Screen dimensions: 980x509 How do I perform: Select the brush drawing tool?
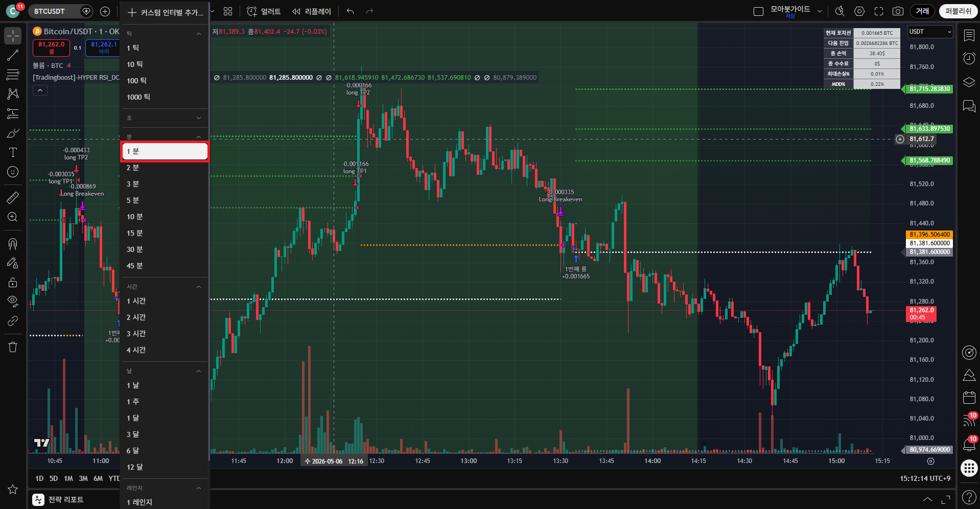13,133
